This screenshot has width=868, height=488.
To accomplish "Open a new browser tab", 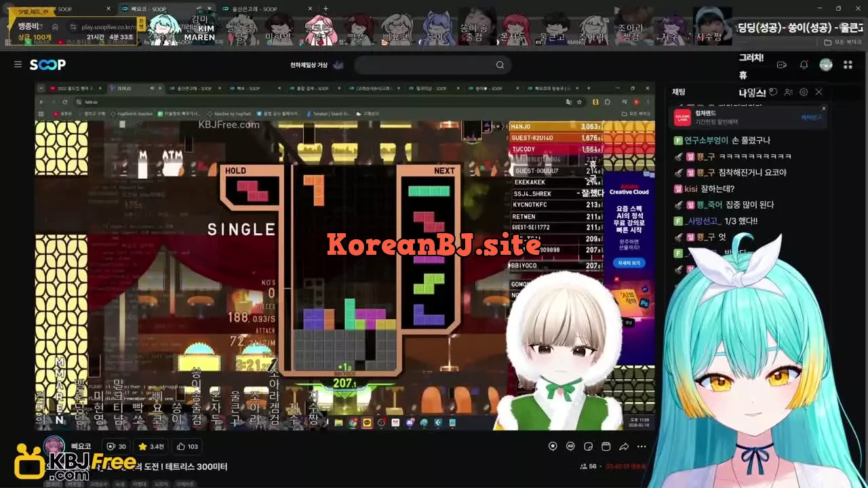I will 325,9.
